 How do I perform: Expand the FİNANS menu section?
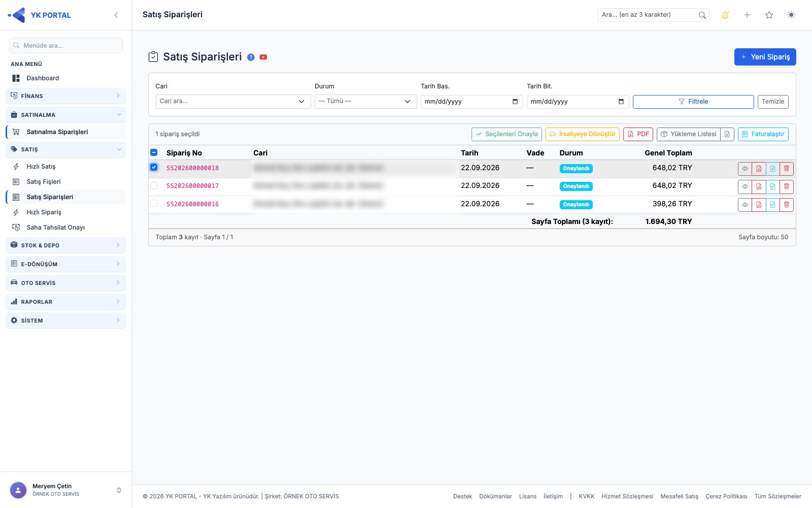pyautogui.click(x=66, y=96)
